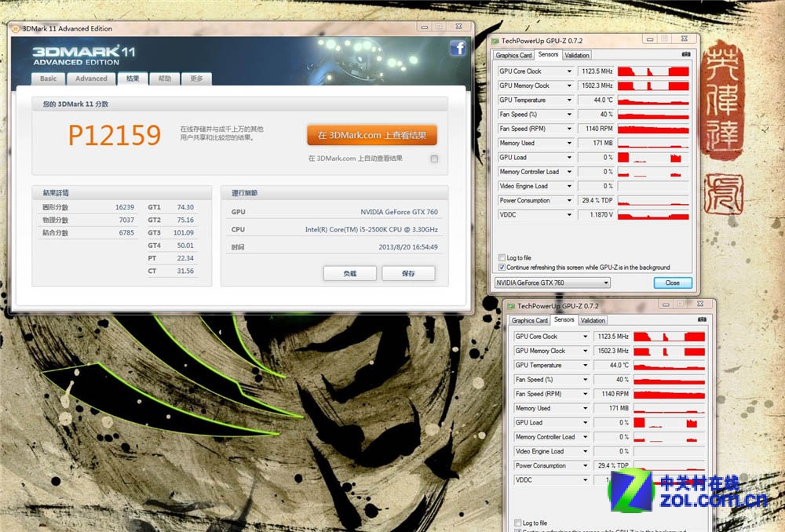This screenshot has width=785, height=532.
Task: Click the 29.4 % TDP value in upper GPU-Z
Action: 597,201
